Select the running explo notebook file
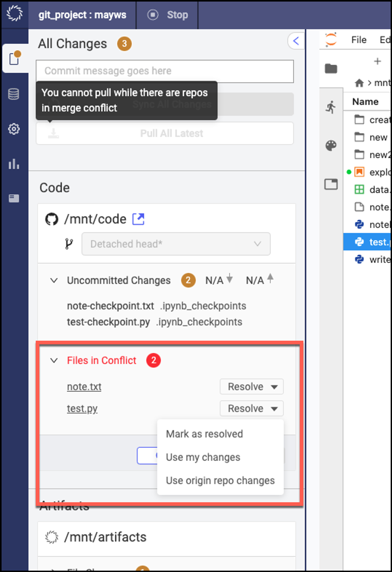Image resolution: width=392 pixels, height=572 pixels. tap(367, 172)
